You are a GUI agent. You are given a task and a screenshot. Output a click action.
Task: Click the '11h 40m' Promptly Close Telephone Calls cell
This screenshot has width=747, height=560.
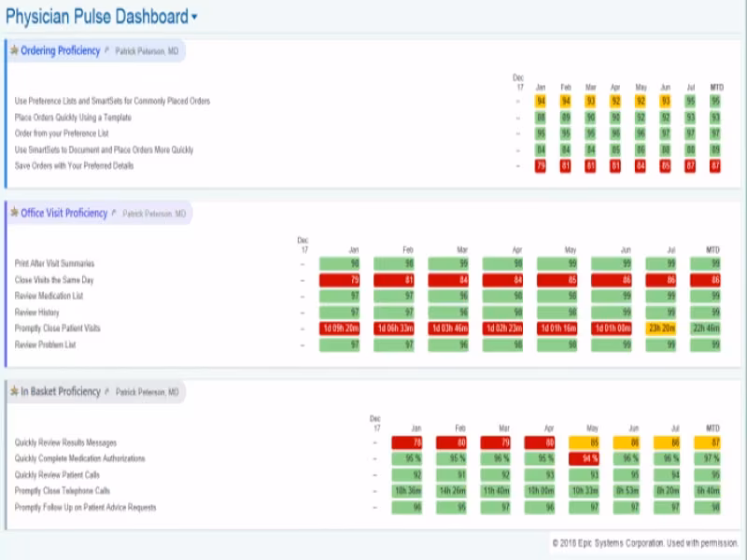tap(496, 491)
